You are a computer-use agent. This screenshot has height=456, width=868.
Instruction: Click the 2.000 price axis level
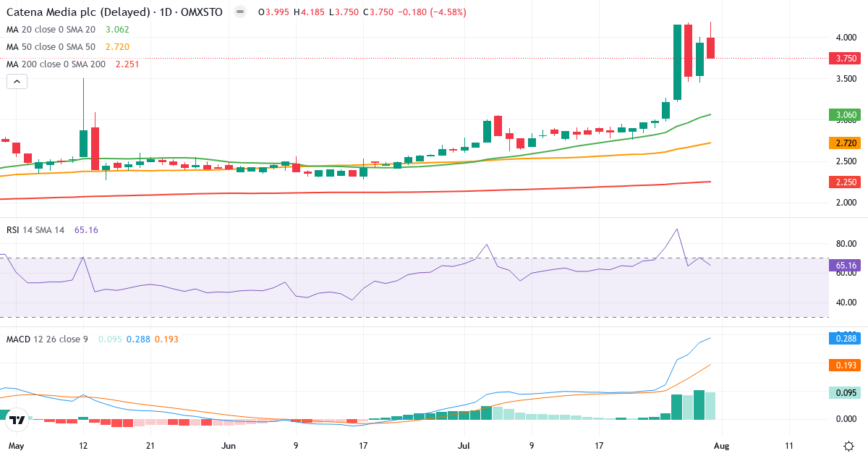click(846, 203)
